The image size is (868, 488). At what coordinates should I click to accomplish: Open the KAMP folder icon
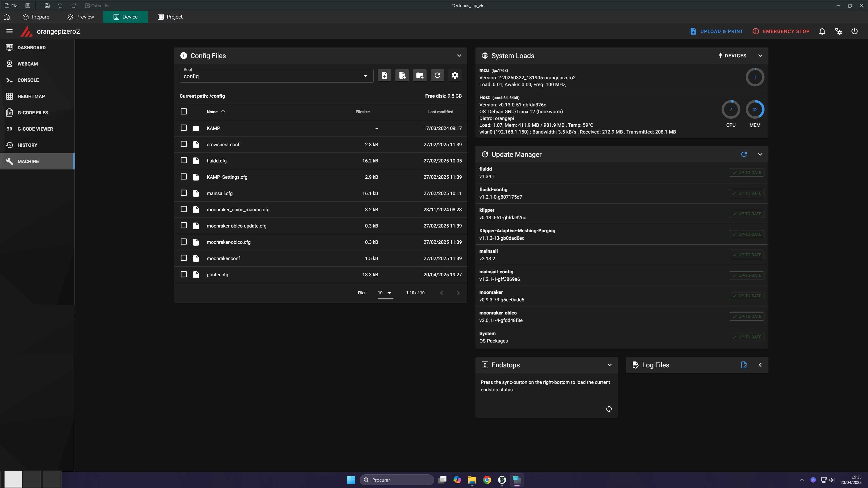196,128
